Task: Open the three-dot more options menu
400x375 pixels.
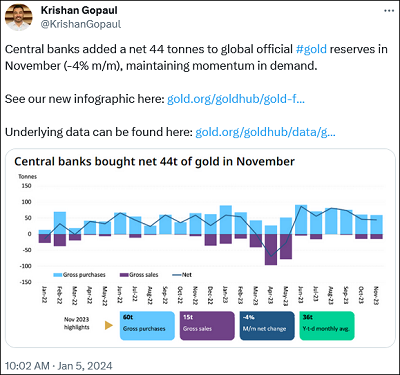Action: pyautogui.click(x=389, y=11)
